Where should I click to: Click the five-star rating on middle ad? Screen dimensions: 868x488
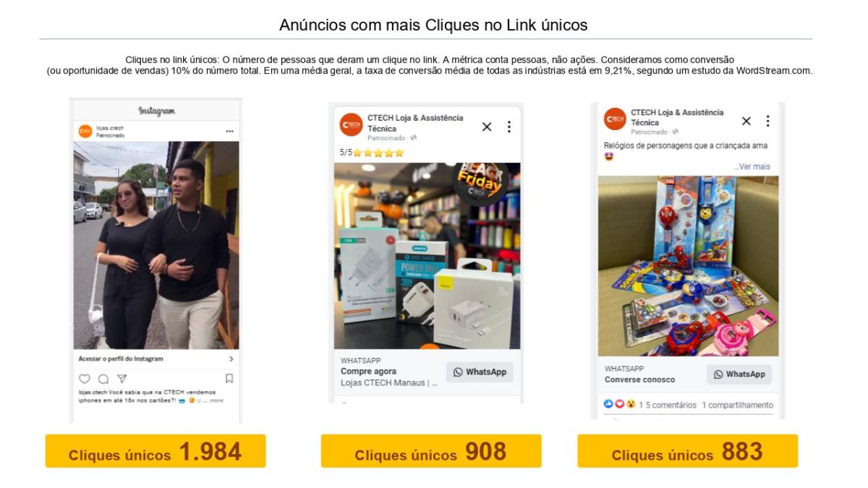[x=372, y=153]
